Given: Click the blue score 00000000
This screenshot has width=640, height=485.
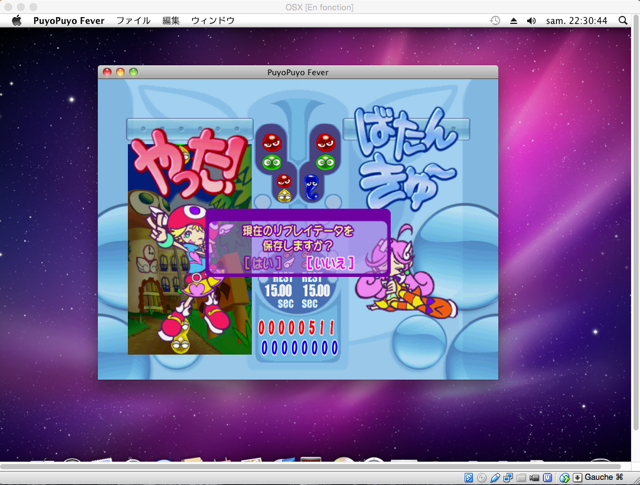Looking at the screenshot, I should [x=300, y=348].
